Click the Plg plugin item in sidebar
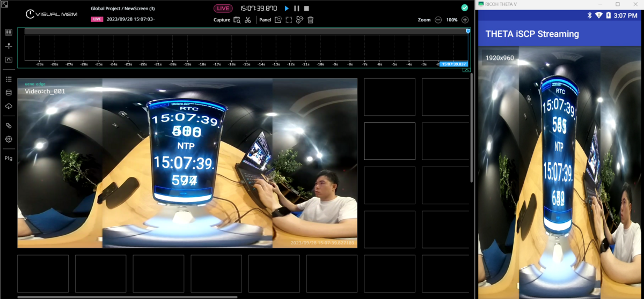 coord(9,159)
